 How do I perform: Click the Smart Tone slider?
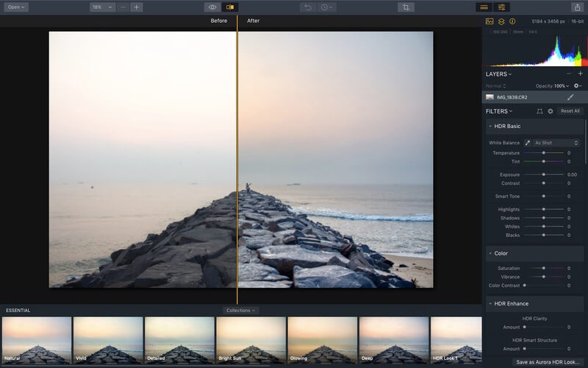(543, 197)
